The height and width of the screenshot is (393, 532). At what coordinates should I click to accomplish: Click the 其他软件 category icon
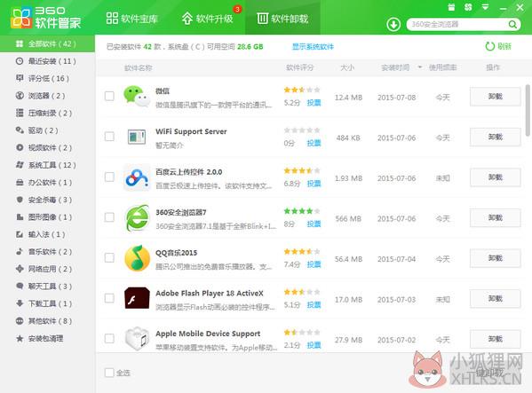(20, 321)
